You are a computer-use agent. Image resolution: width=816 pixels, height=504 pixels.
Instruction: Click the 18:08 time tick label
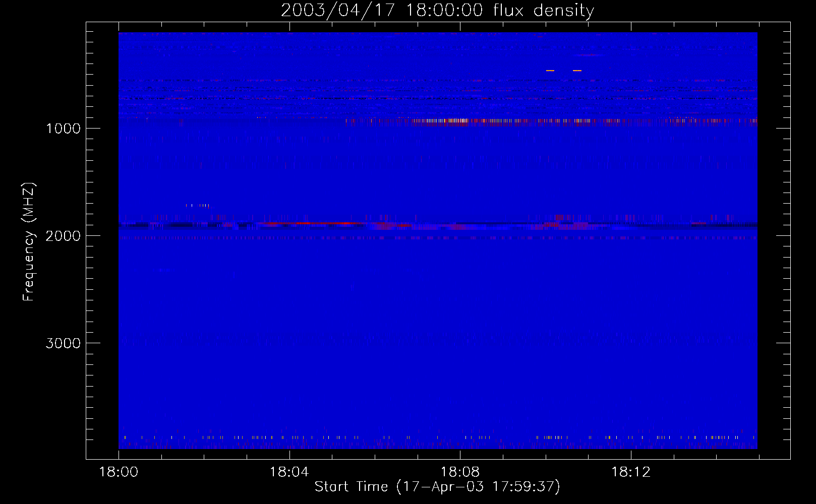click(x=460, y=472)
